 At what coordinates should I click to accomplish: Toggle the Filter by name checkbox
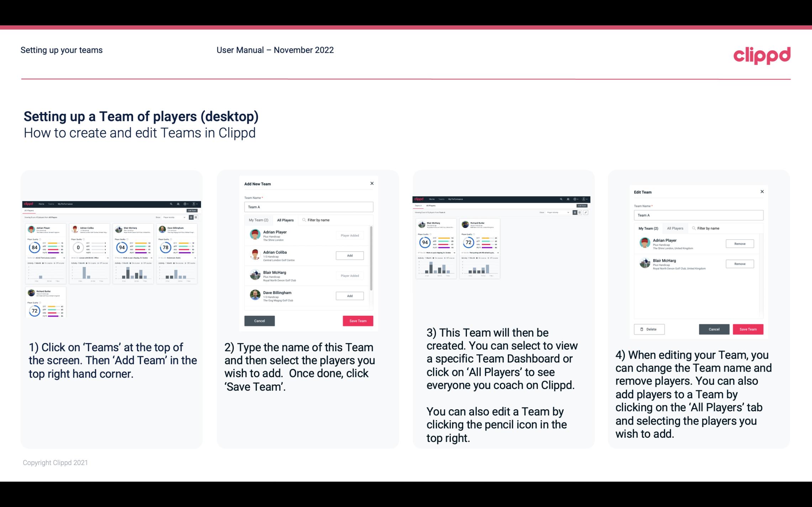point(304,220)
